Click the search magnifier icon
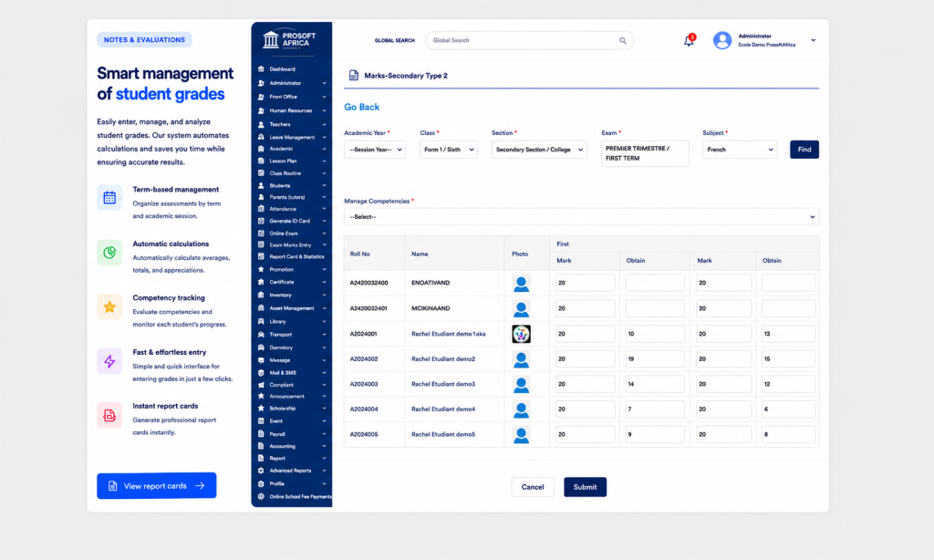 click(x=622, y=40)
